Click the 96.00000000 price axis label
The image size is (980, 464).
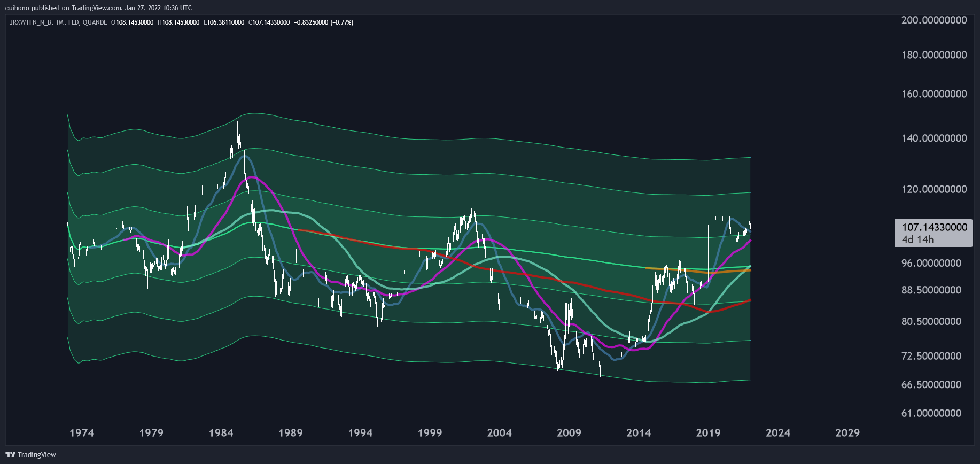tap(931, 263)
